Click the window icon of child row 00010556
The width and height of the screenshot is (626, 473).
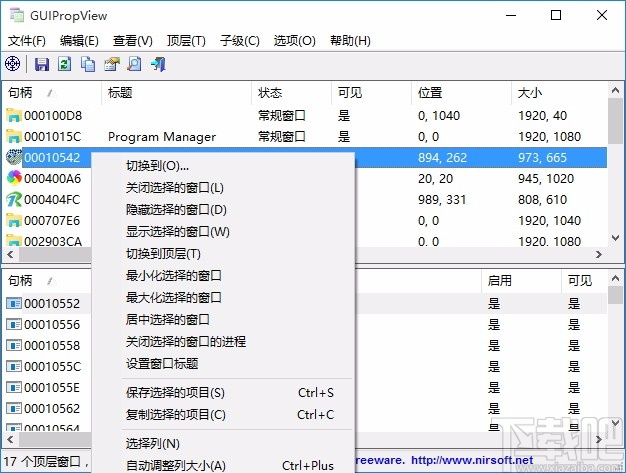point(14,324)
